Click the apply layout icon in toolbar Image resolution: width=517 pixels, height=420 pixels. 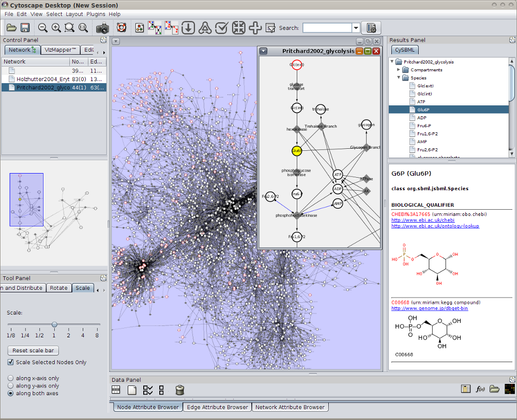(x=140, y=28)
